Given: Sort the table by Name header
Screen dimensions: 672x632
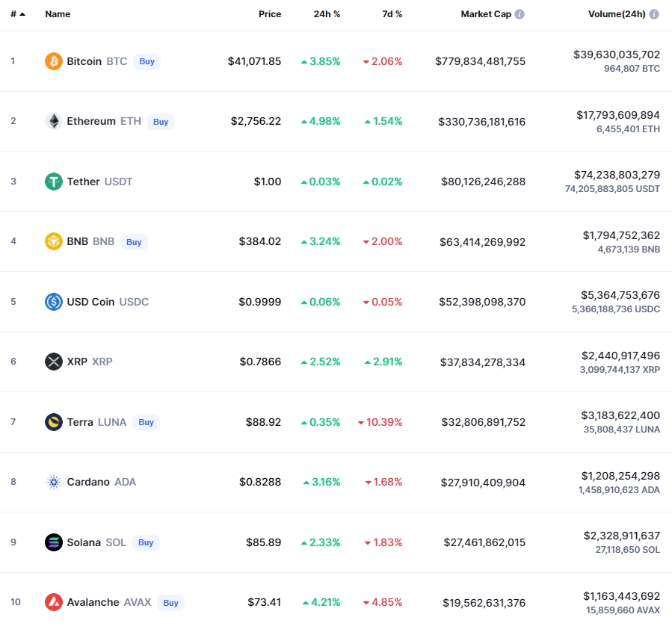Looking at the screenshot, I should [58, 14].
